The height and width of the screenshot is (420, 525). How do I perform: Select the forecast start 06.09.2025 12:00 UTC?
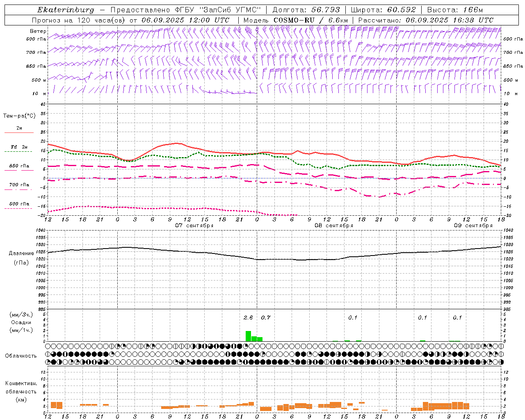185,20
